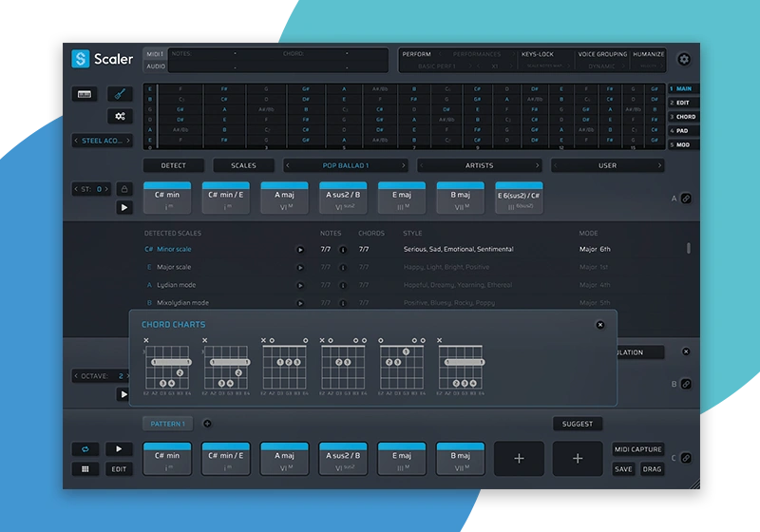Viewport: 760px width, 532px height.
Task: Open USER next arrow
Action: 659,165
